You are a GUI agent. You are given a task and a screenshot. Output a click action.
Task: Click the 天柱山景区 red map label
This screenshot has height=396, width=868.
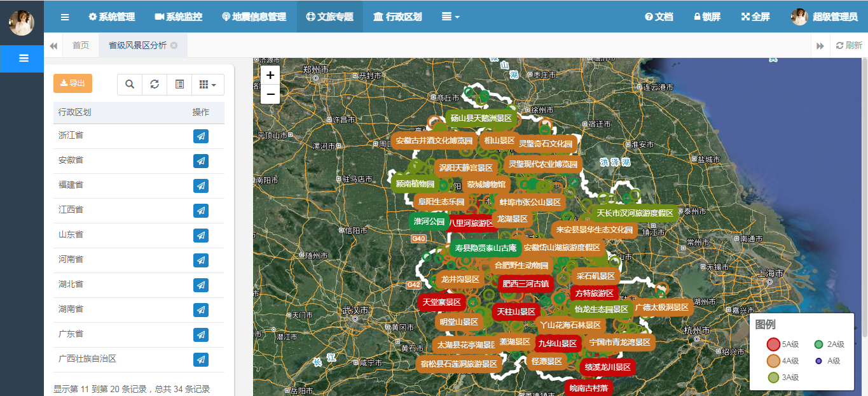[x=516, y=312]
